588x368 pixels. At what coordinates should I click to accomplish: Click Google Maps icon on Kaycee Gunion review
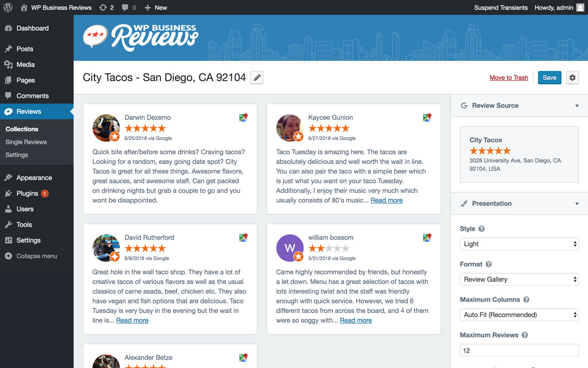(x=427, y=117)
